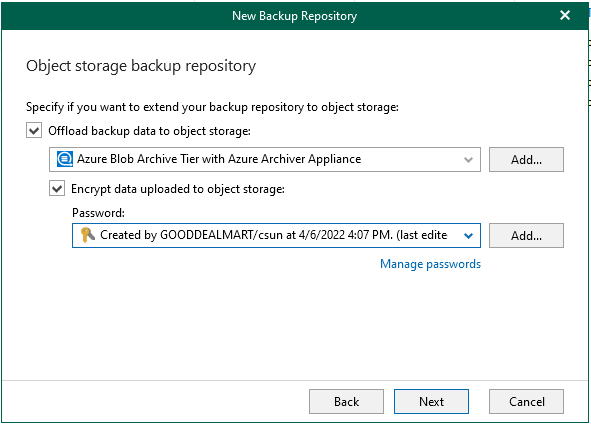This screenshot has height=425, width=591.
Task: Select the Azure Blob Archive Tier combo box
Action: pos(265,159)
